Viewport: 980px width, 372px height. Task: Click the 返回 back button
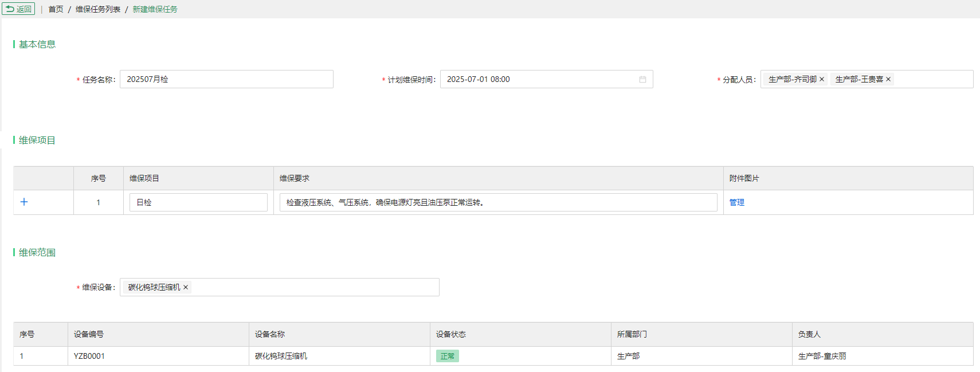click(x=18, y=9)
